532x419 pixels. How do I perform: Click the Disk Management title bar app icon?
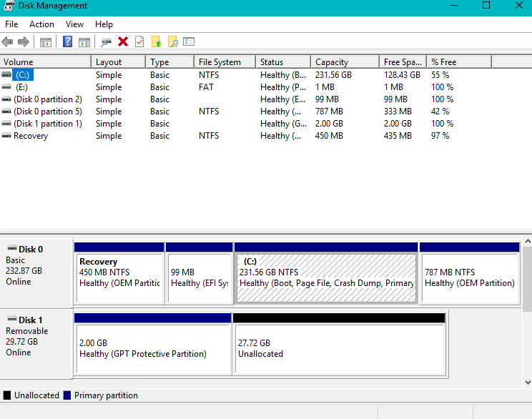pyautogui.click(x=9, y=6)
